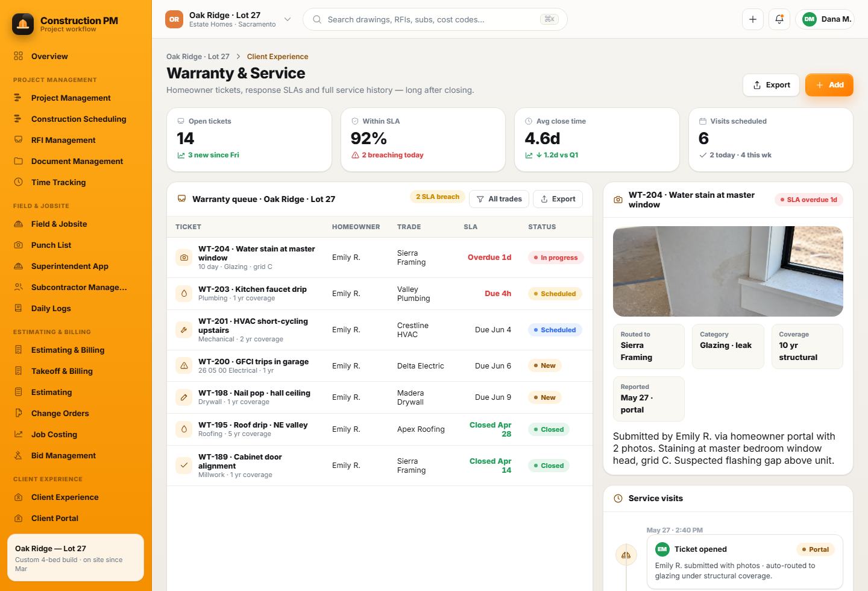The width and height of the screenshot is (868, 591).
Task: Open Change Orders section
Action: (76, 413)
